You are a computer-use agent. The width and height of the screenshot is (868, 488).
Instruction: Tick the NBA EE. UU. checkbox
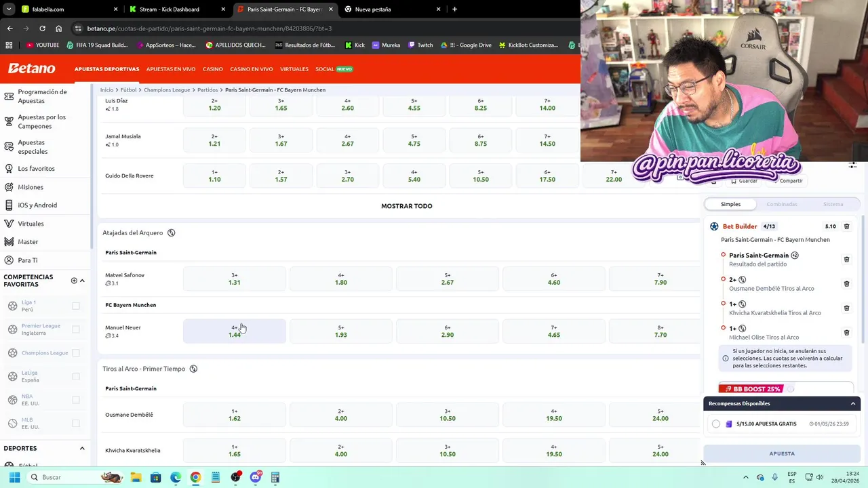(76, 400)
